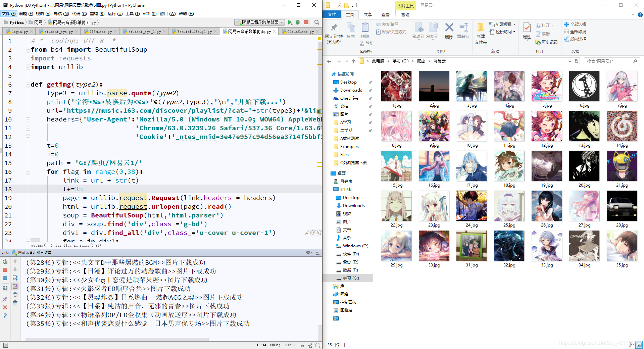Click 网易 breadcrumb in PyCharm navigation bar
The height and width of the screenshot is (349, 644).
(x=36, y=22)
